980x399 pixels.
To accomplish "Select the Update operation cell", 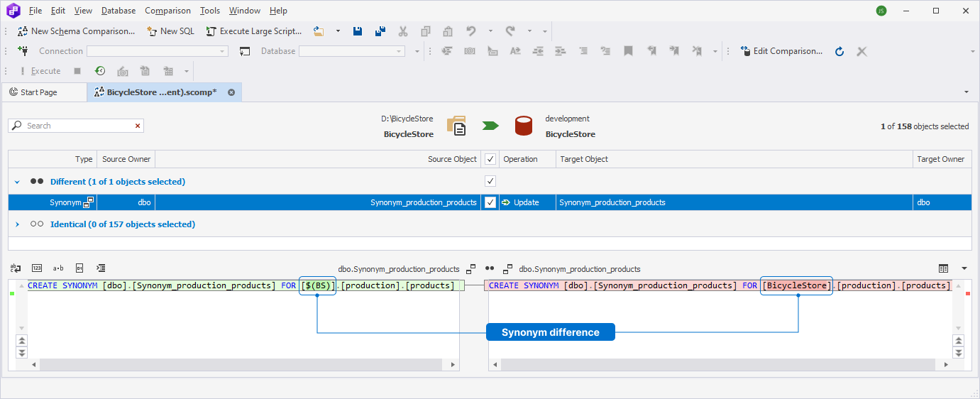I will 527,202.
